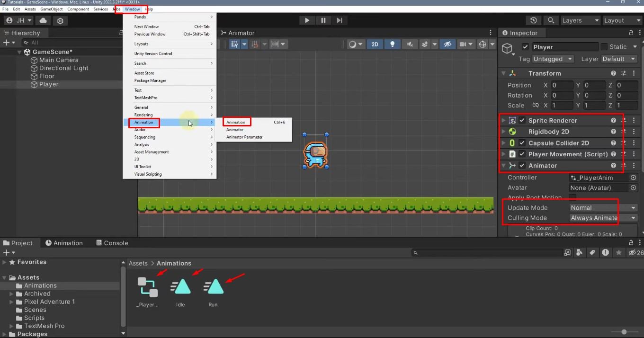
Task: Lock the Inspector panel
Action: 631,33
